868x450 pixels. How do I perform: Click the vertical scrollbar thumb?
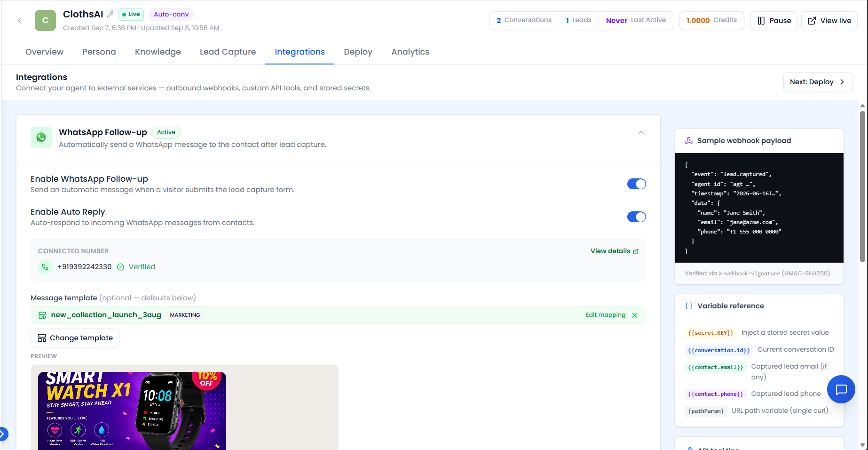pos(862,186)
